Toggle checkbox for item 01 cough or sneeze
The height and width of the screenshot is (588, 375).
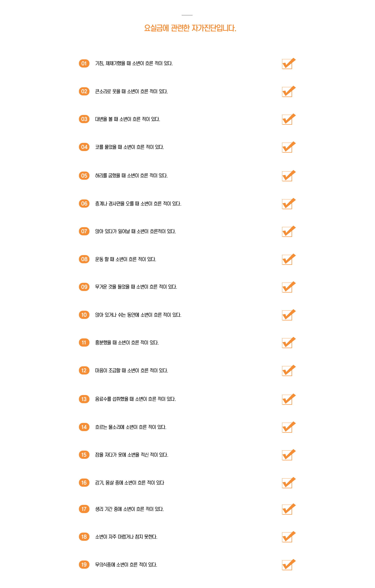pos(287,64)
